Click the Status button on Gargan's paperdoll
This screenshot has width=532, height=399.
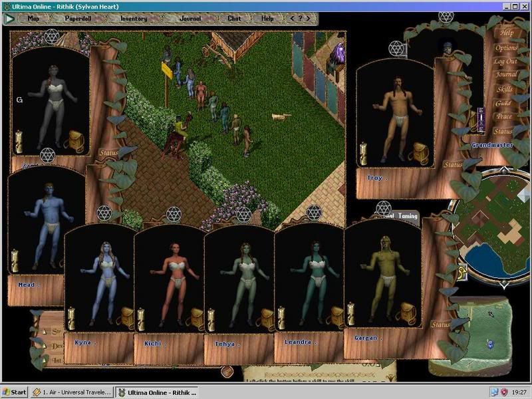pyautogui.click(x=440, y=325)
